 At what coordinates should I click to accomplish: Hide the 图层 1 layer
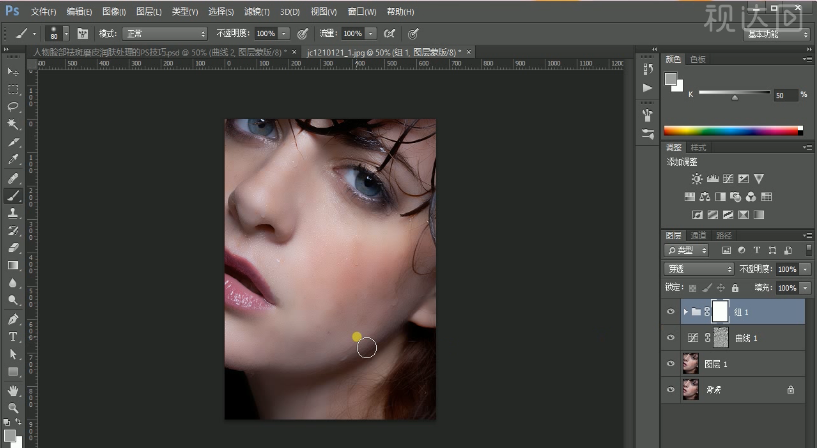click(x=671, y=364)
